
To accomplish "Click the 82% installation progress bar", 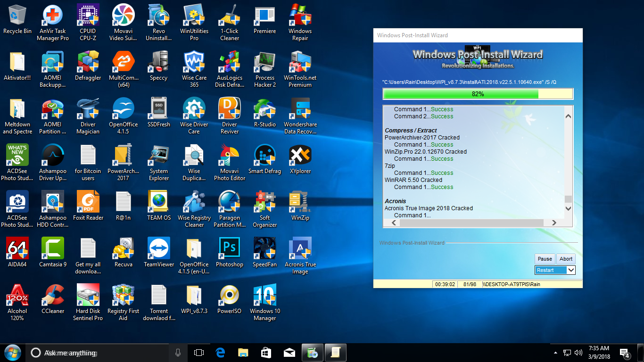I will tap(478, 94).
